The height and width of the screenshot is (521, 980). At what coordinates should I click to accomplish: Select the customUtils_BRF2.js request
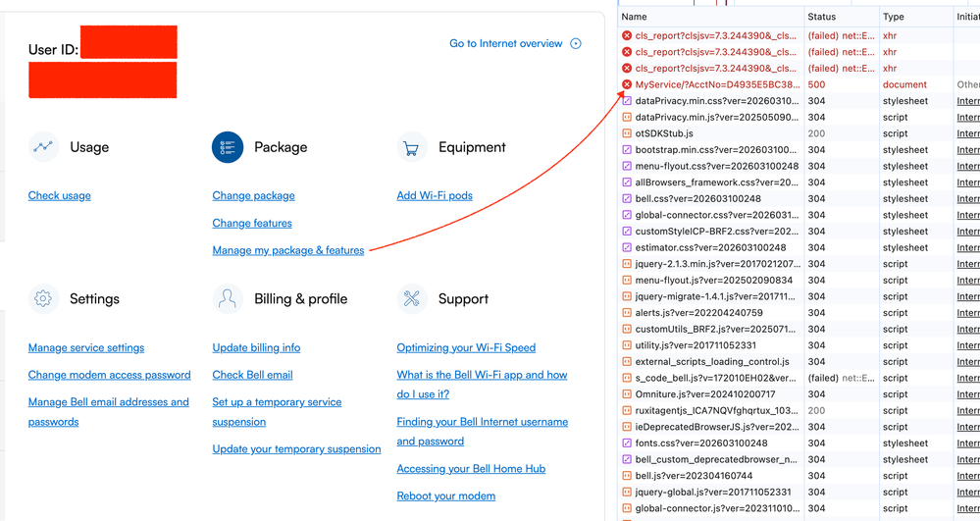click(799, 329)
